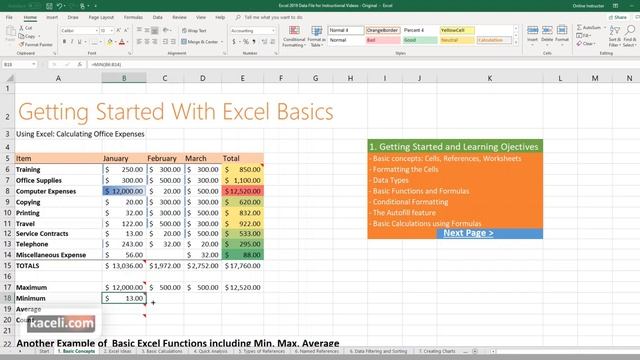Viewport: 640px width, 360px height.
Task: Click the 'Tell me what you want to do' box
Action: pos(269,18)
